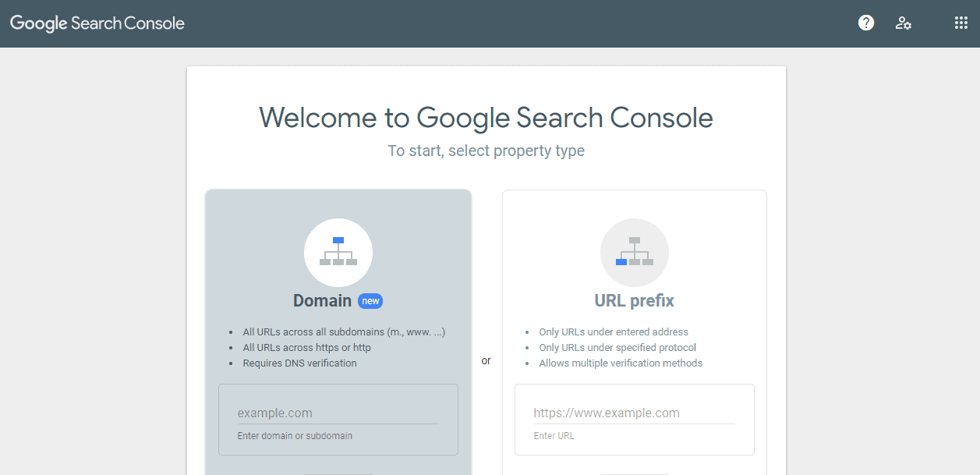
Task: Click 'Only URLs under specified protocol' bullet
Action: pyautogui.click(x=617, y=347)
